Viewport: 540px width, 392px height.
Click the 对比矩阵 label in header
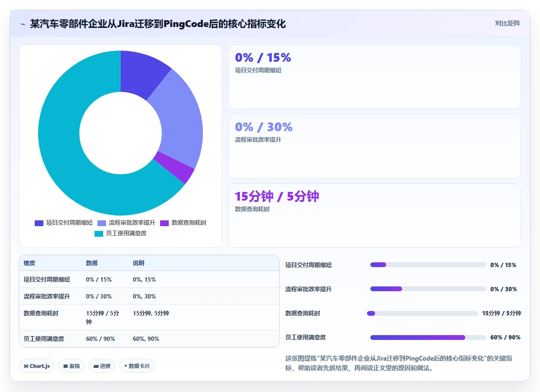tap(507, 24)
